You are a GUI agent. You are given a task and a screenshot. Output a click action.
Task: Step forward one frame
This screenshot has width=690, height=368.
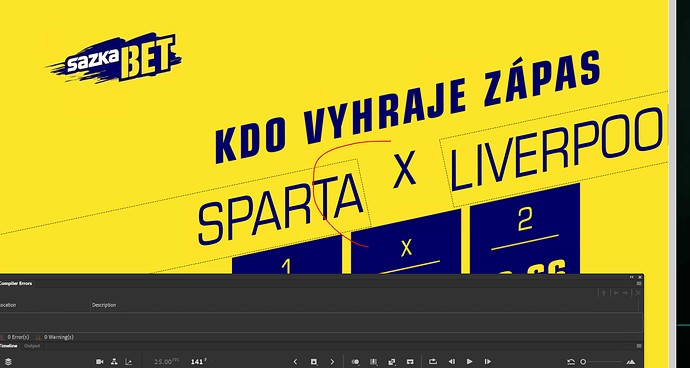pos(488,362)
